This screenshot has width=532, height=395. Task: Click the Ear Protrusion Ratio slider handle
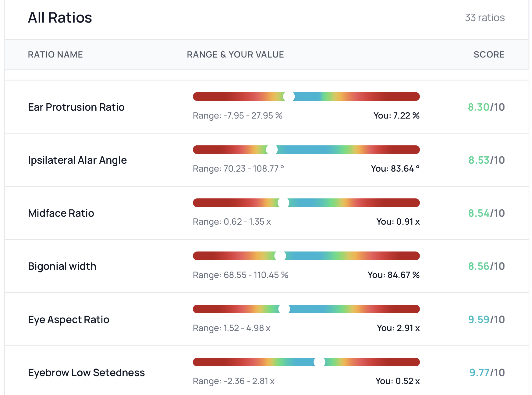(x=289, y=97)
